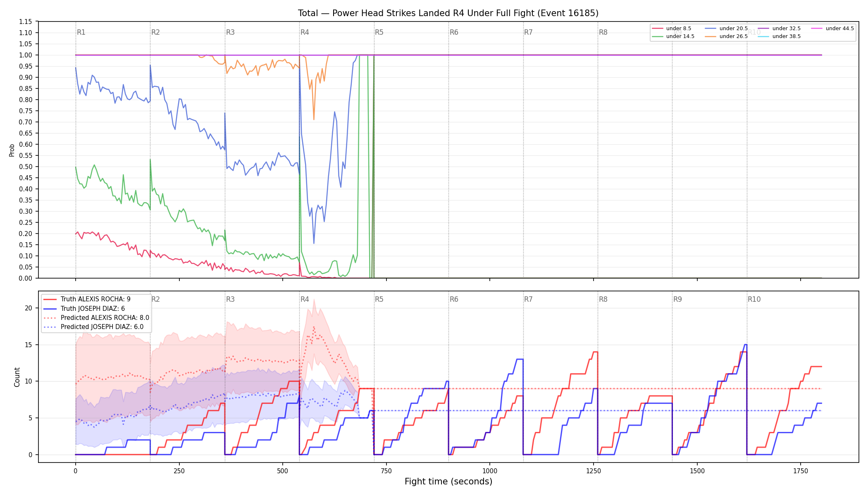Click "Truth ALEXIS ROCHA: 9" legend entry
Viewport: 868px width, 496px height.
coord(87,299)
